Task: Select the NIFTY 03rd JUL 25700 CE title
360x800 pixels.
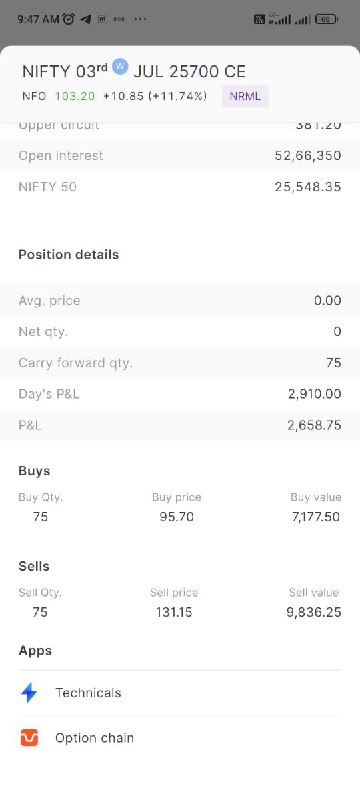Action: click(134, 71)
